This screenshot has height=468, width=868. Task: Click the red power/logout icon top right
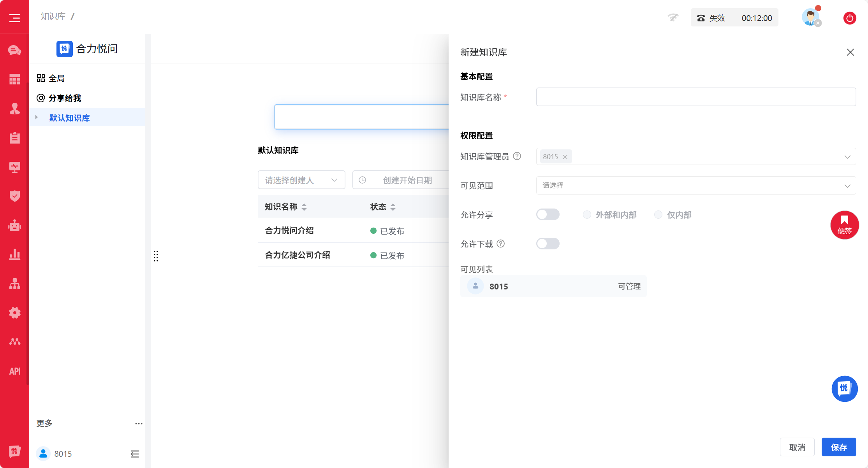(850, 18)
